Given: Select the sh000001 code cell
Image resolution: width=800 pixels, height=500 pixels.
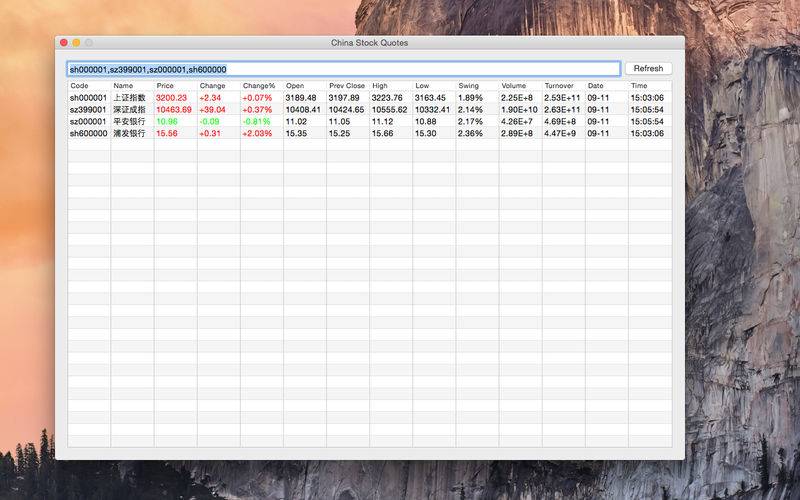Looking at the screenshot, I should tap(88, 97).
